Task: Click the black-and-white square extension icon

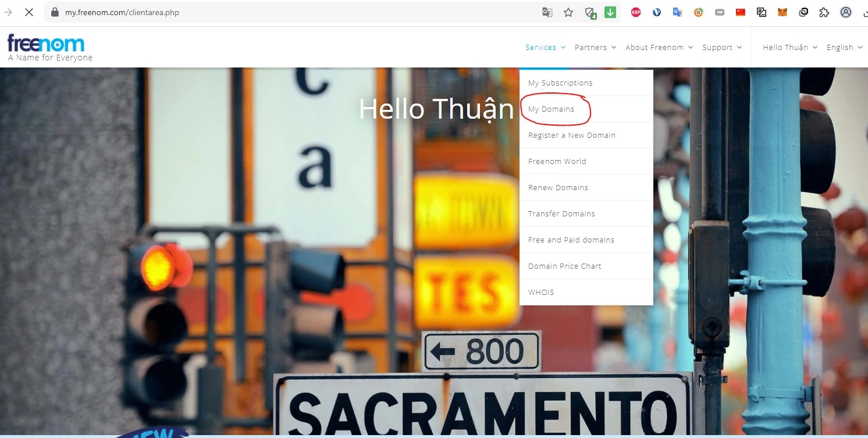Action: [x=762, y=12]
